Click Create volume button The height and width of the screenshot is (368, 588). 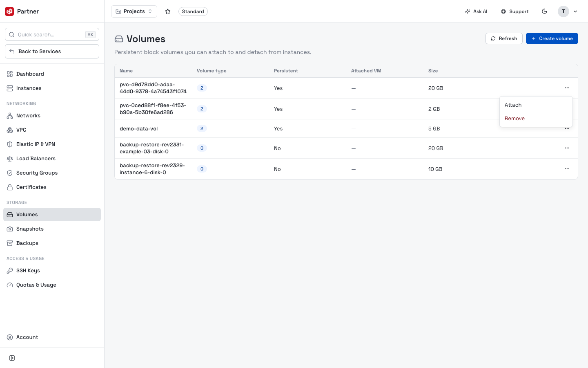click(552, 38)
